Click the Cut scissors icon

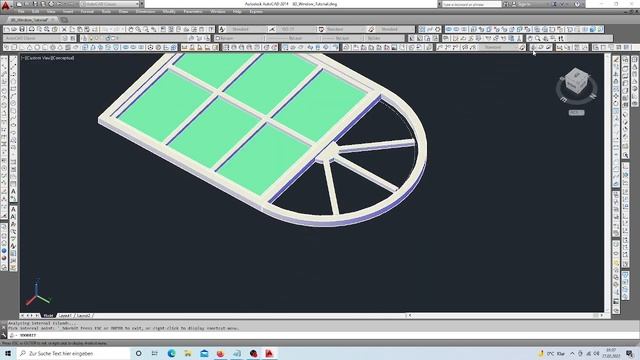[64, 29]
